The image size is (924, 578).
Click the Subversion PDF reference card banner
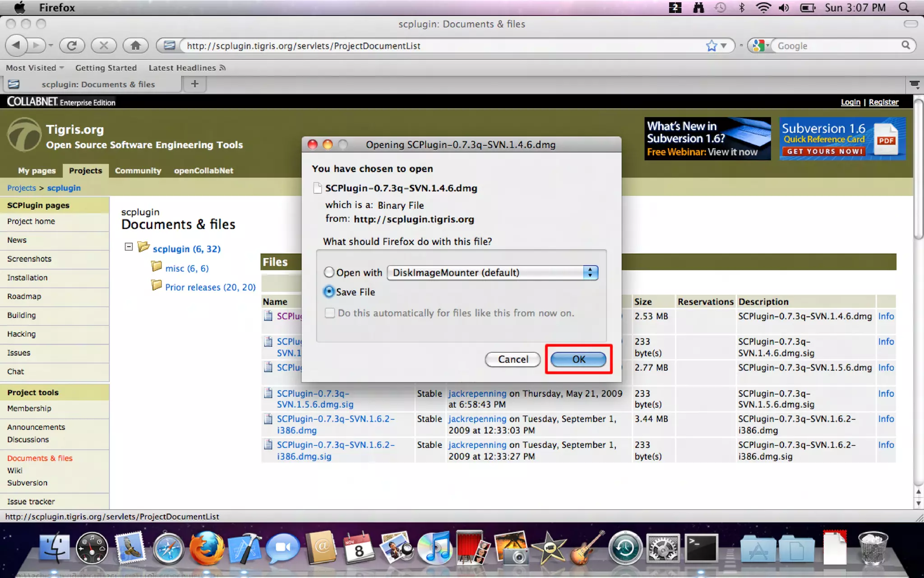(x=842, y=139)
